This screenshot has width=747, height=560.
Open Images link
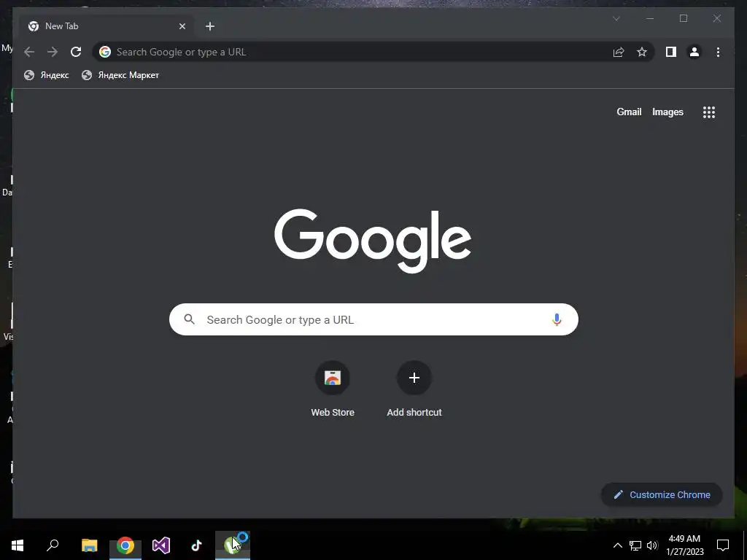667,112
